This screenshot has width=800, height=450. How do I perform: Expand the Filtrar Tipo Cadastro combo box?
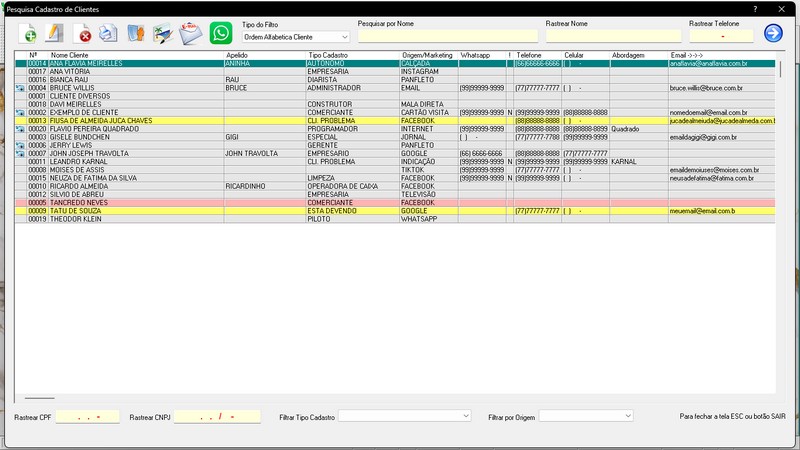tap(405, 416)
